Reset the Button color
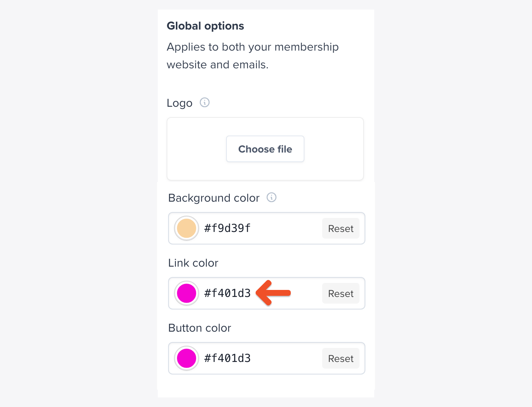This screenshot has width=532, height=407. coord(341,359)
